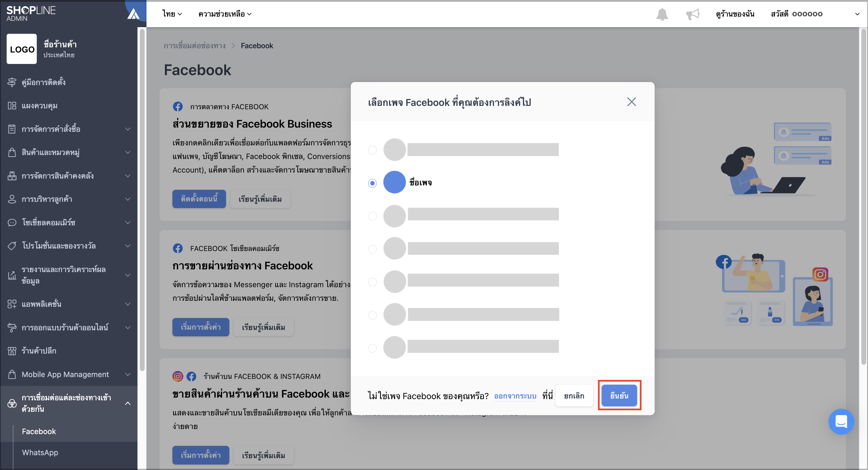
Task: Select the first placeholder page radio button
Action: click(372, 150)
